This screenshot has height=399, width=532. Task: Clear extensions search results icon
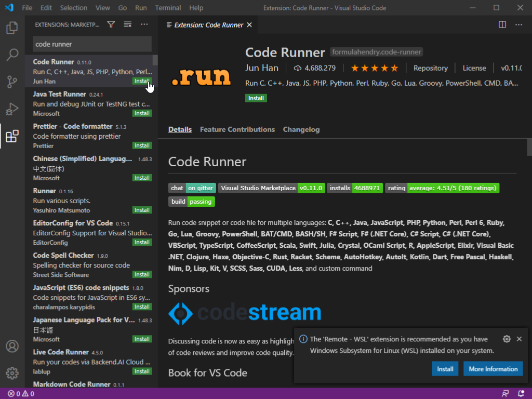point(127,24)
